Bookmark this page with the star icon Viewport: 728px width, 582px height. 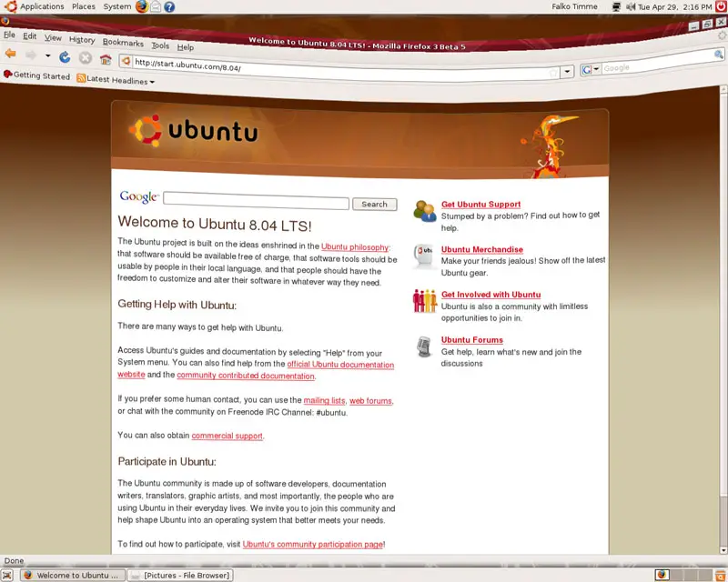coord(553,73)
